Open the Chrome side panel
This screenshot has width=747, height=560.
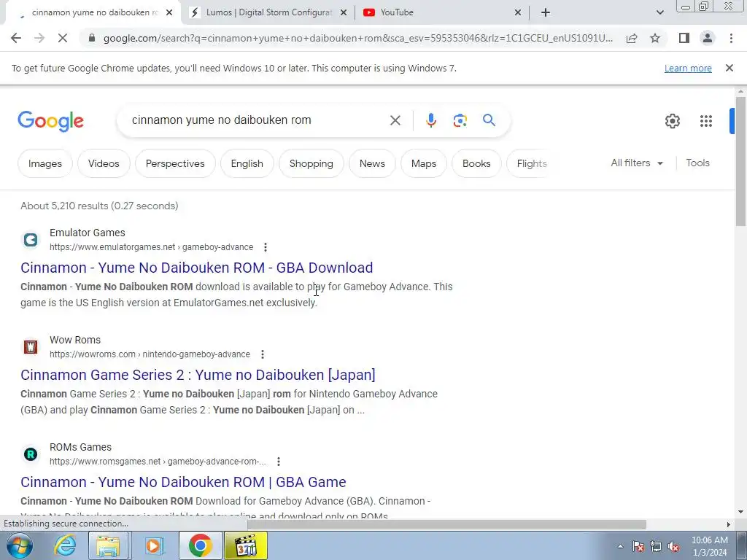pyautogui.click(x=684, y=38)
